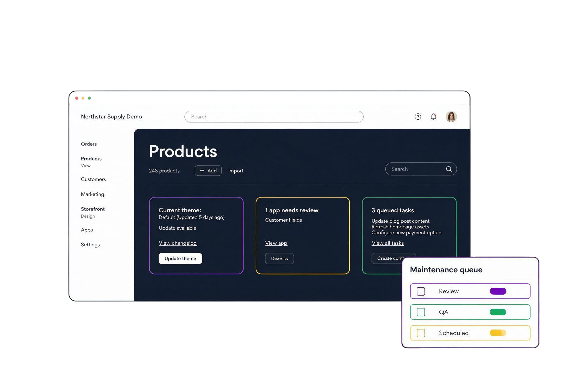Screen dimensions: 588x392
Task: Open Settings in the sidebar
Action: click(x=90, y=245)
